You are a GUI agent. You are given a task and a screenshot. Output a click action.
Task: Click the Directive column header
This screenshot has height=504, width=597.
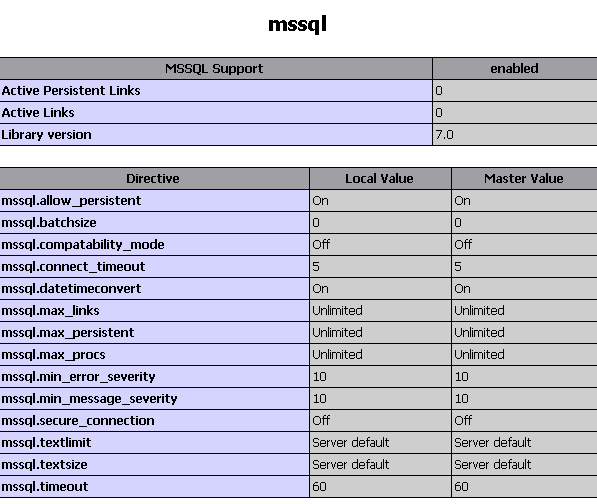point(153,179)
